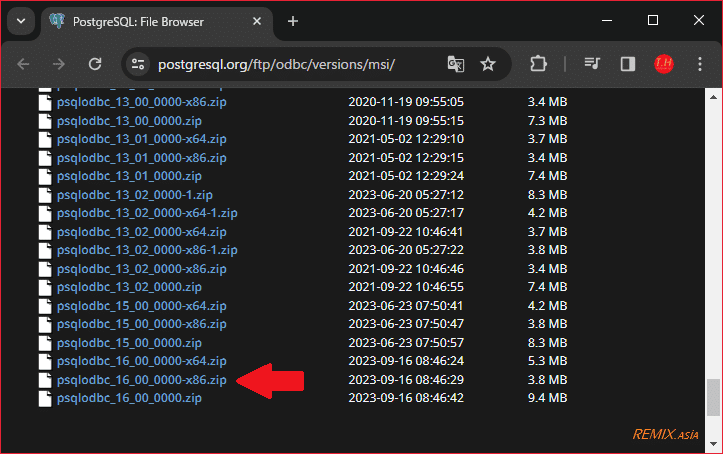Click file icon beside psqlodbc_13_00_0000-x86.zip
Screen dimensions: 723x454
click(45, 102)
